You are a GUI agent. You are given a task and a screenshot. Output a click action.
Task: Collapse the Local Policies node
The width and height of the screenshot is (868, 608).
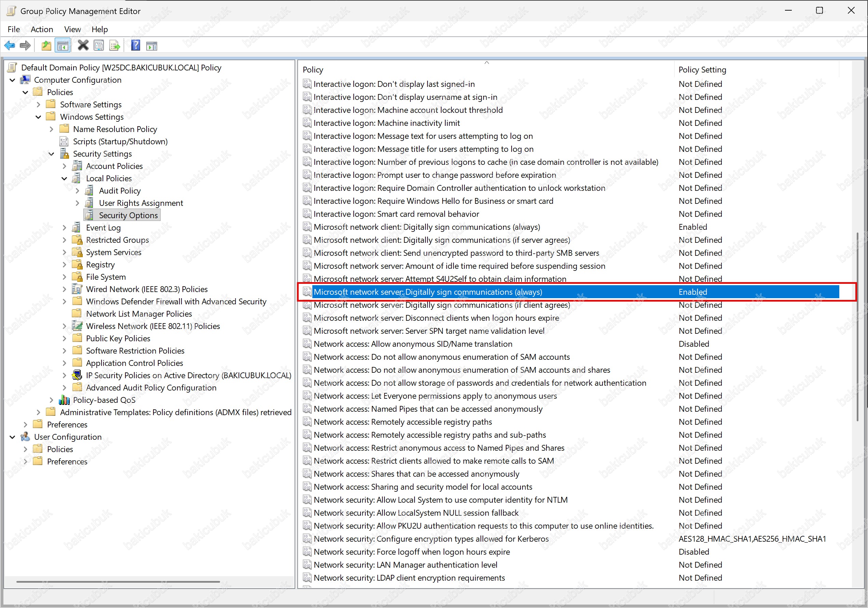64,179
